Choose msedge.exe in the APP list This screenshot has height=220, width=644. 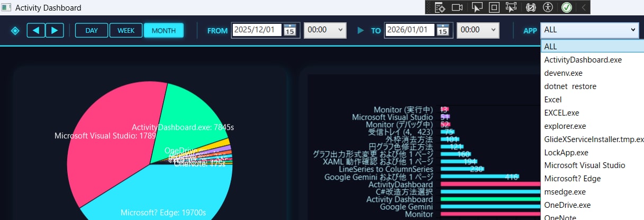coord(592,192)
